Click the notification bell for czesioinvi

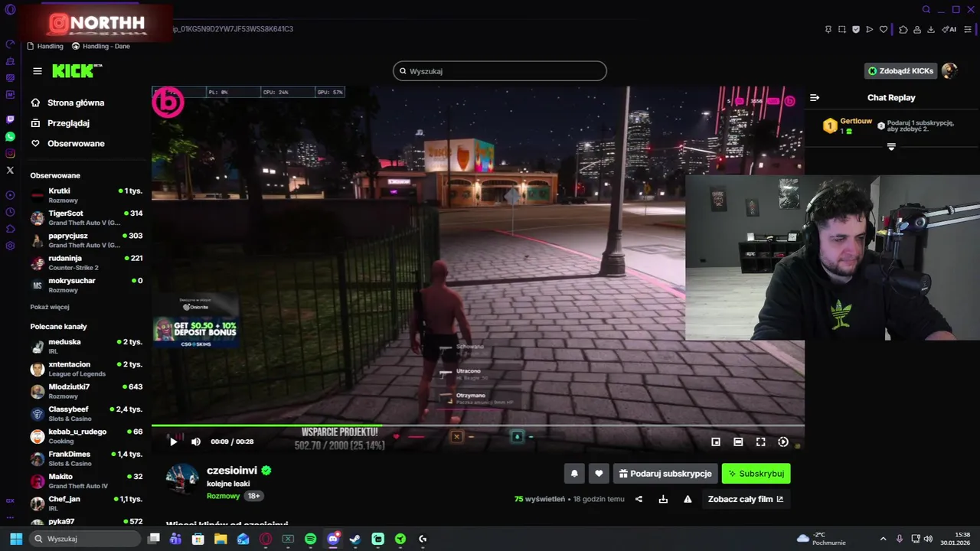[574, 474]
